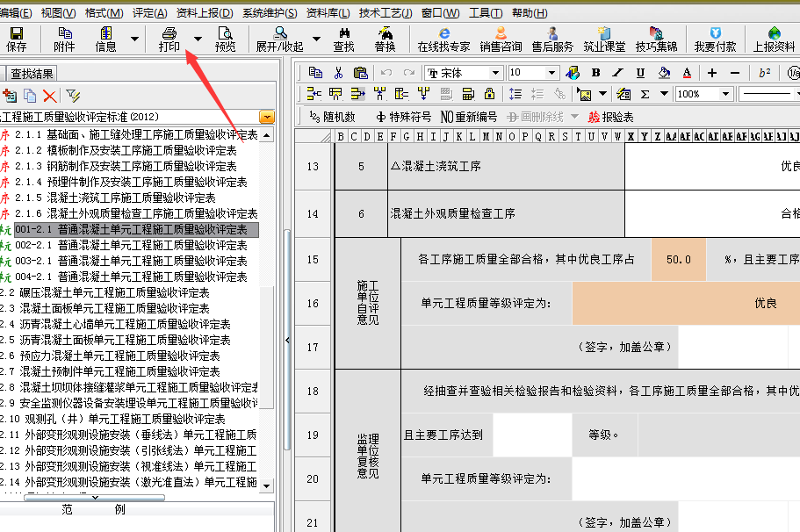Click the red X delete icon
Image resolution: width=800 pixels, height=532 pixels.
[49, 96]
